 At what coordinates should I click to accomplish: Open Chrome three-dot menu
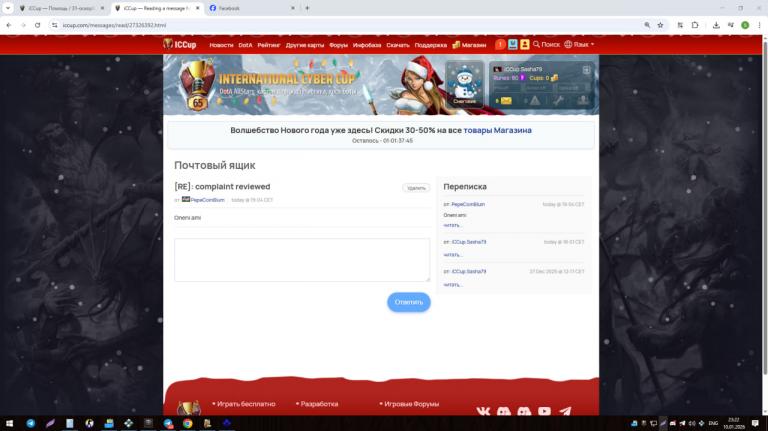pos(759,25)
